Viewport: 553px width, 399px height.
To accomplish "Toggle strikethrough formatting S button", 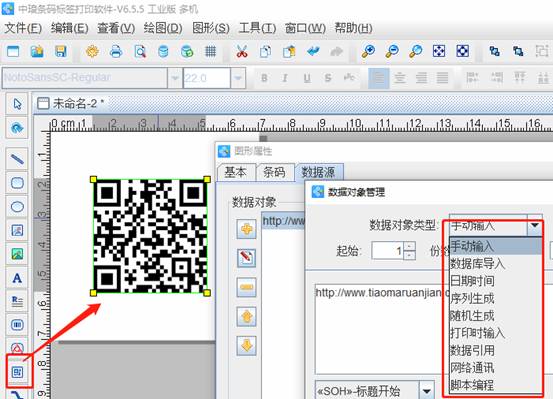I will [328, 78].
